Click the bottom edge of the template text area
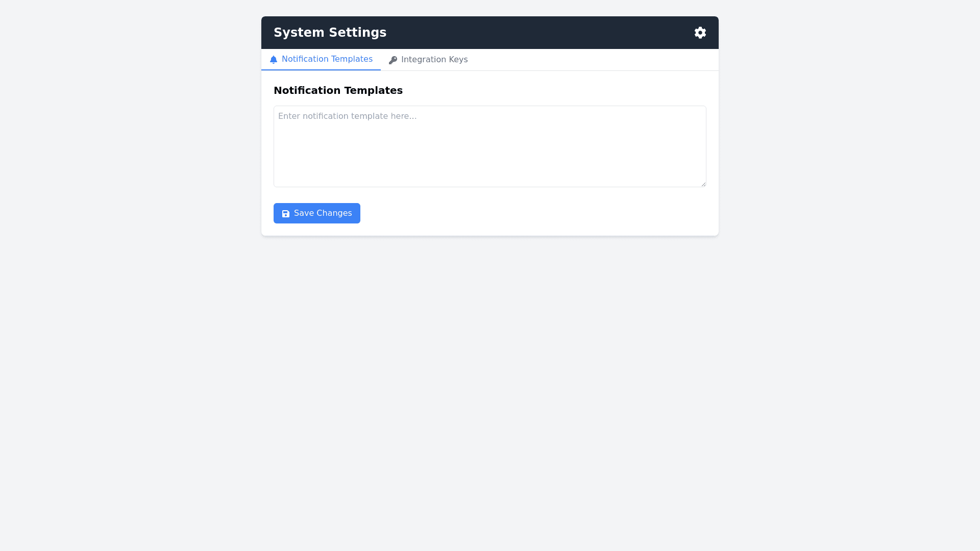The width and height of the screenshot is (980, 551). coord(490,187)
